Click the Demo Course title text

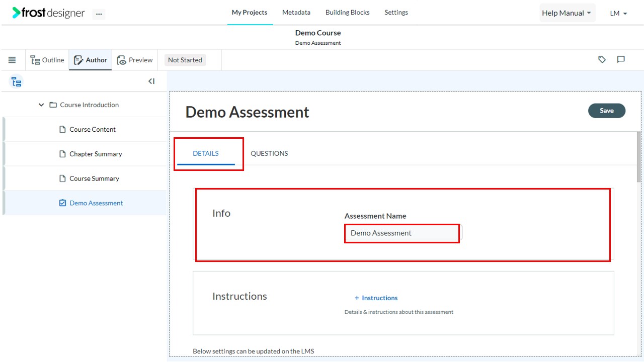pos(318,33)
